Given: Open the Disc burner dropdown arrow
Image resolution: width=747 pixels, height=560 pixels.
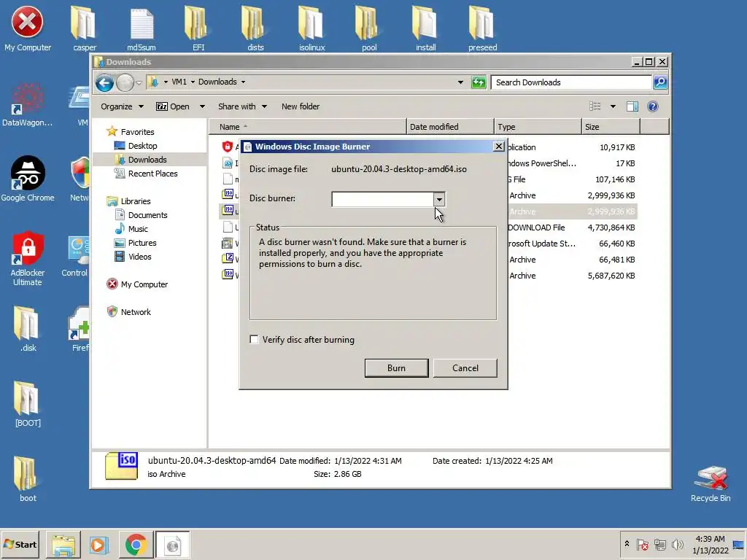Looking at the screenshot, I should pos(438,200).
